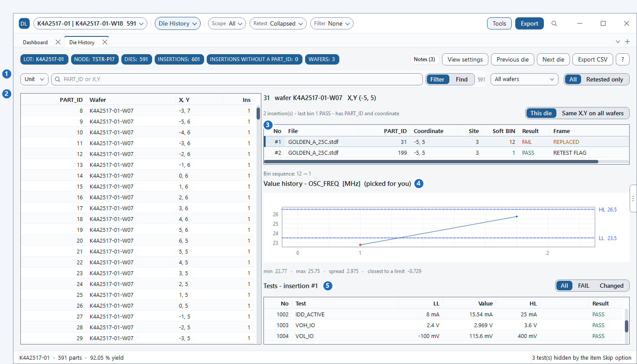
Task: Open tab list chevron next to plus
Action: point(618,42)
